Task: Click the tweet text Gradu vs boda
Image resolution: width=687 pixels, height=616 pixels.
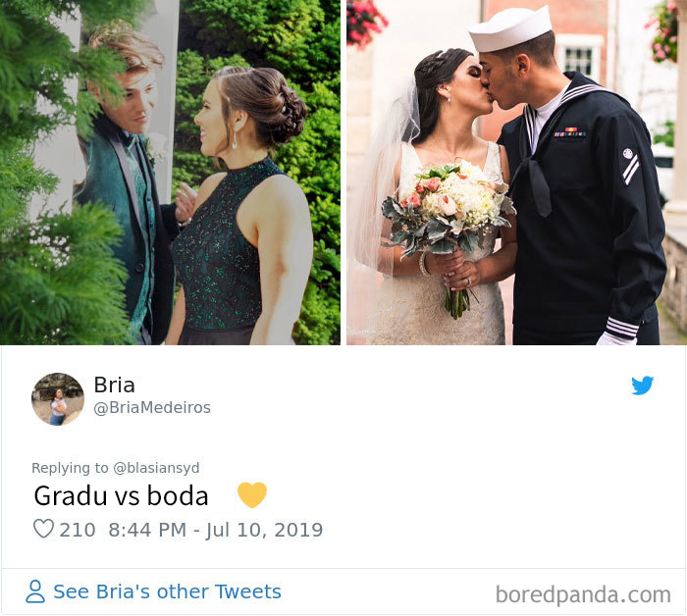Action: (x=121, y=495)
